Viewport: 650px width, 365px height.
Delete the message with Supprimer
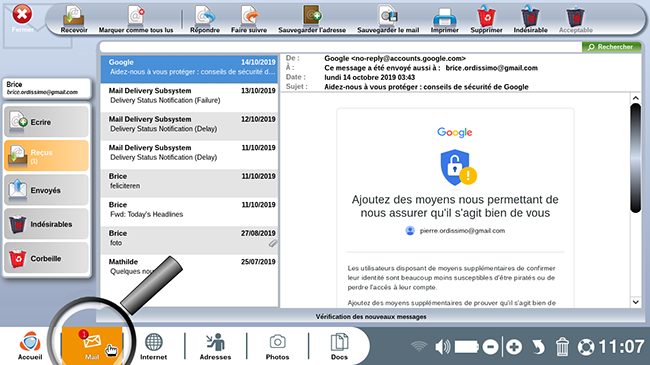pos(486,19)
